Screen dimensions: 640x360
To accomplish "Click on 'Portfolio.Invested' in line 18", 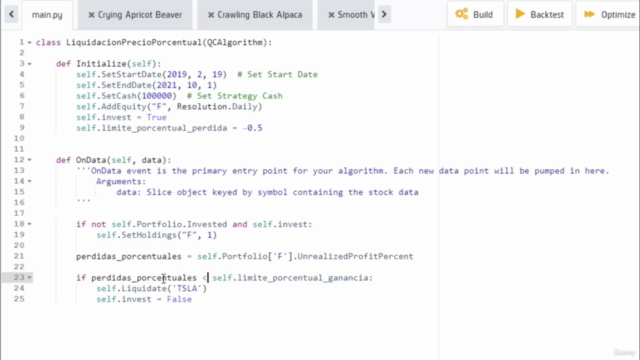I will coord(182,224).
